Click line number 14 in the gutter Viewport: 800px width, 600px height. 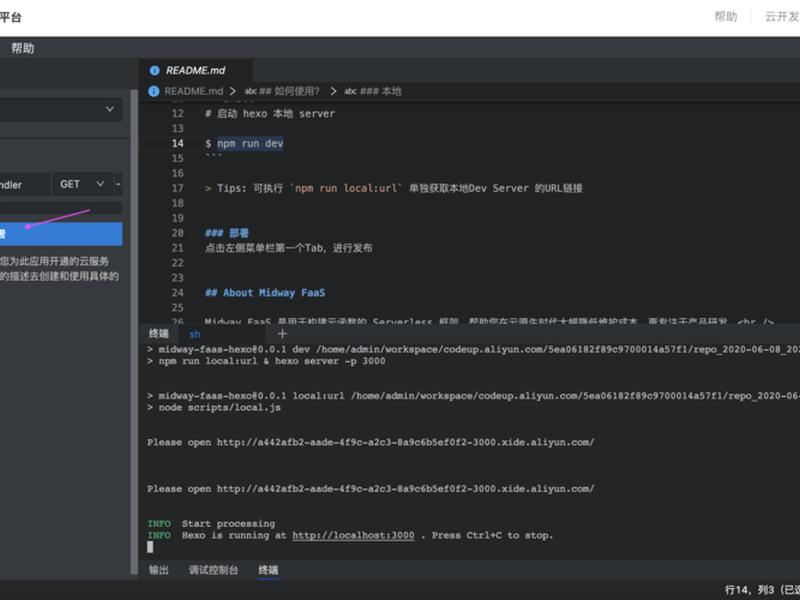[x=178, y=143]
